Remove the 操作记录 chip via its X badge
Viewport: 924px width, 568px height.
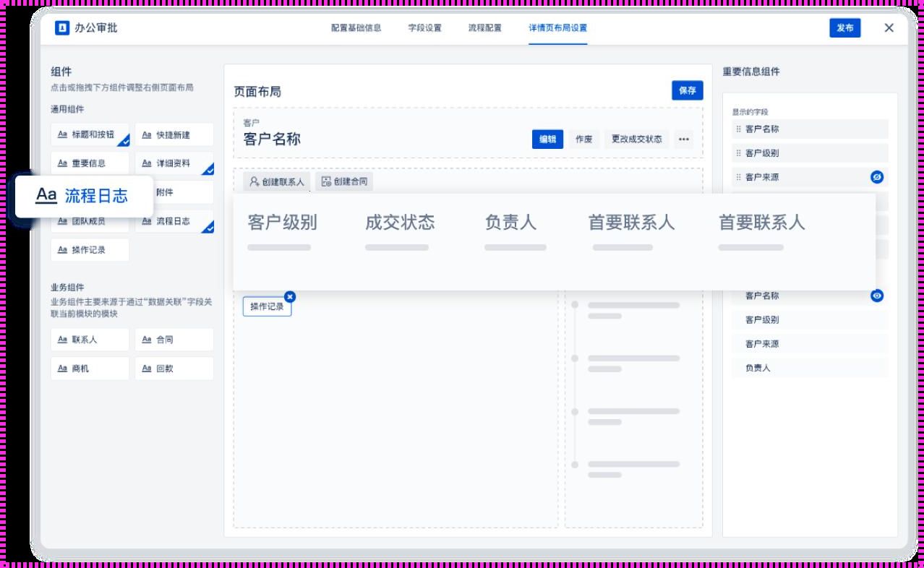pyautogui.click(x=291, y=296)
